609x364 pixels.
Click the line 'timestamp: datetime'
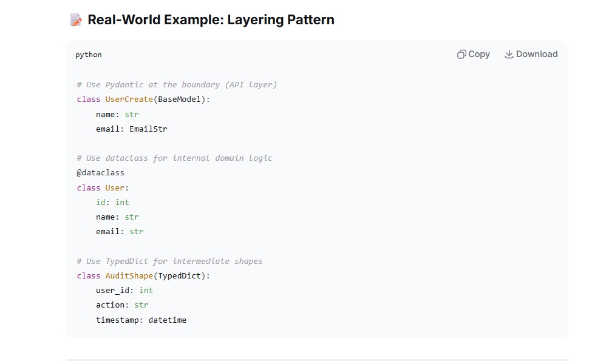[141, 320]
